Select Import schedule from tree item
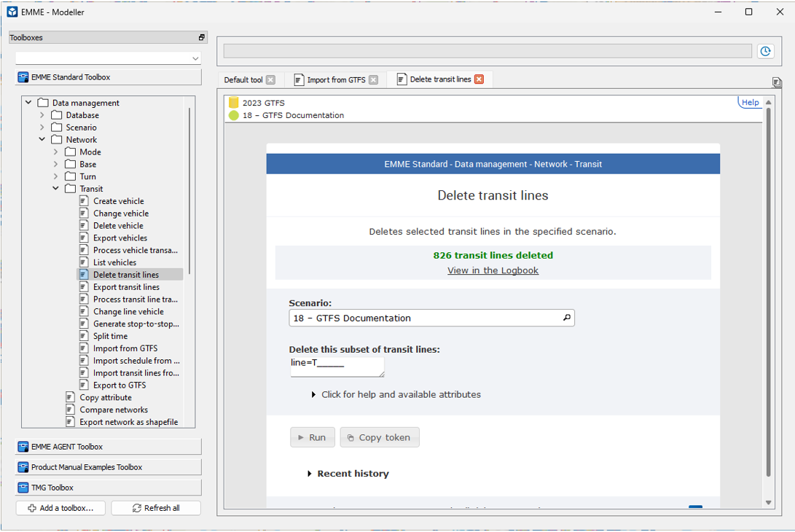Viewport: 795px width, 532px height. 136,361
